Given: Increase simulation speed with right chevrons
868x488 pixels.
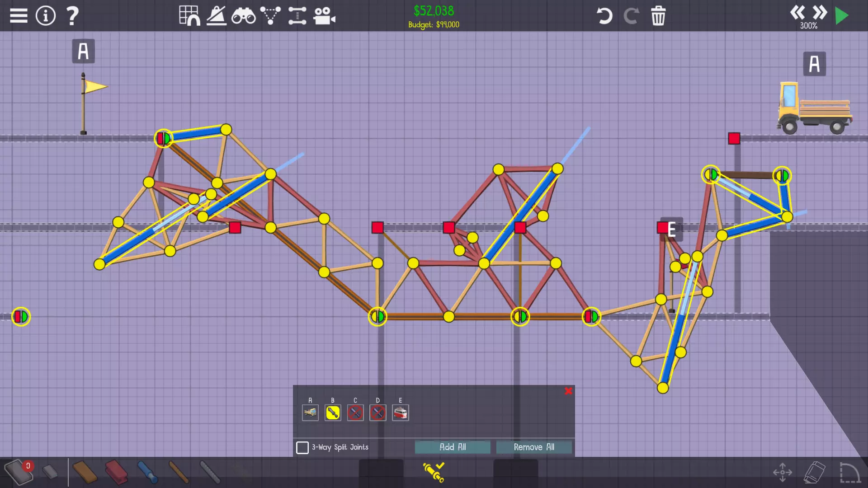Looking at the screenshot, I should 820,12.
